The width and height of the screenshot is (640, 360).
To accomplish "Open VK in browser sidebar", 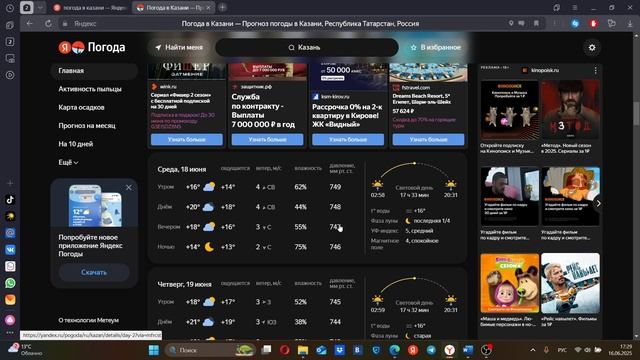I will (10, 249).
